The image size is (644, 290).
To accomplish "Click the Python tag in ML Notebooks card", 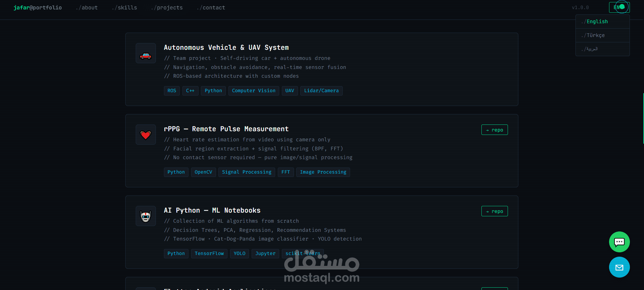I will [x=176, y=254].
